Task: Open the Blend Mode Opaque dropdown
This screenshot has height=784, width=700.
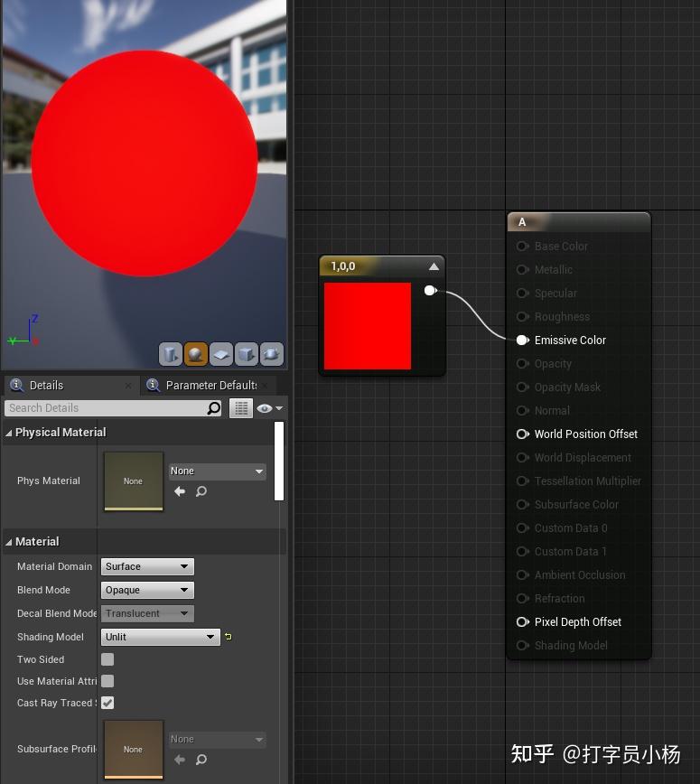Action: pos(147,590)
